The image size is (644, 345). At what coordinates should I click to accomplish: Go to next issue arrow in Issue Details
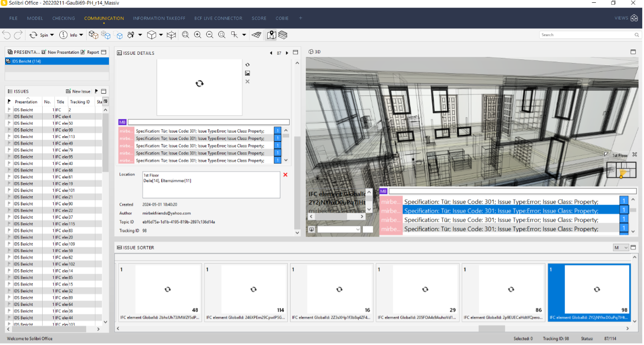click(287, 53)
